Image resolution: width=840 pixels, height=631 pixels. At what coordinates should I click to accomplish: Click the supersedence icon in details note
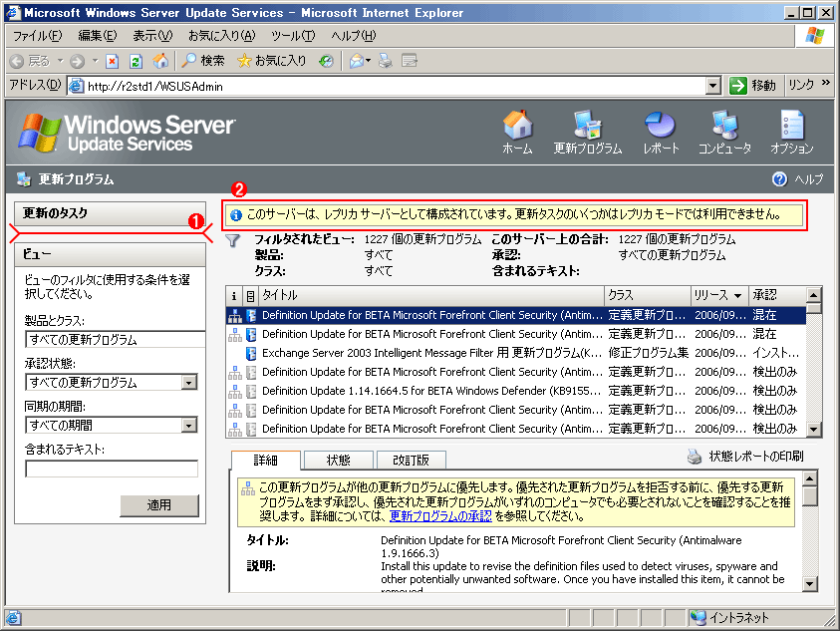coord(247,488)
